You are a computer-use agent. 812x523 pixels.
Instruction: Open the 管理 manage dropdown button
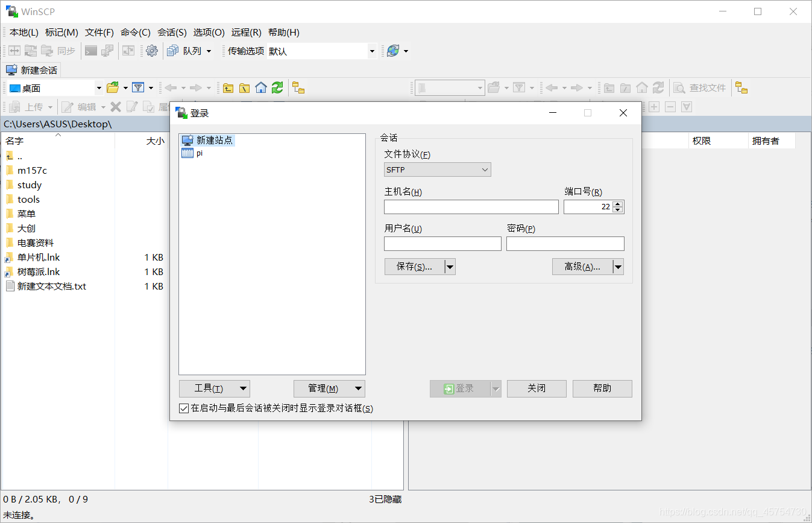(x=329, y=388)
